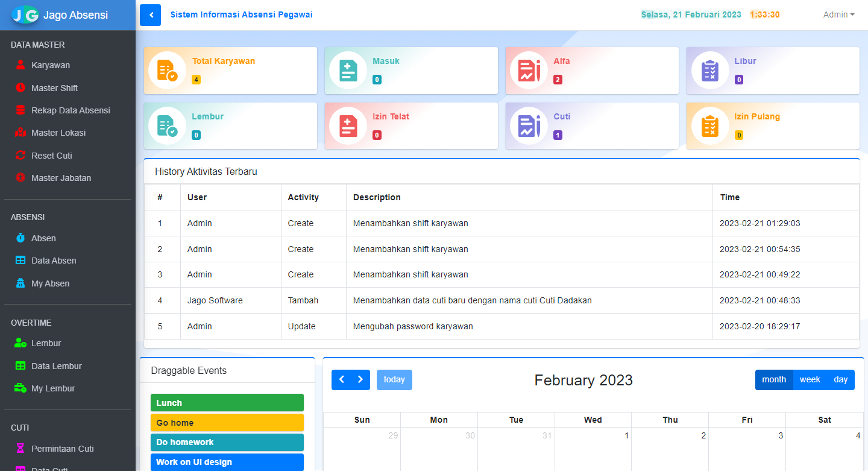
Task: Click the Rekap Data Absensi database icon
Action: [x=20, y=110]
